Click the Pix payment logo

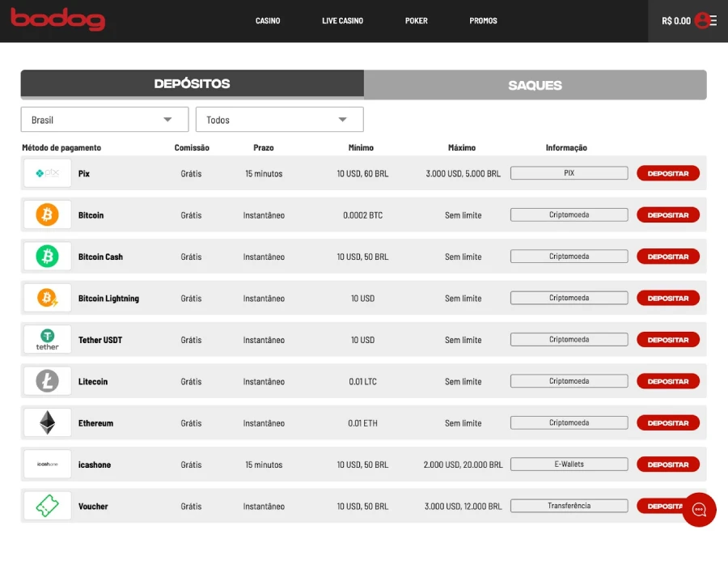[48, 173]
